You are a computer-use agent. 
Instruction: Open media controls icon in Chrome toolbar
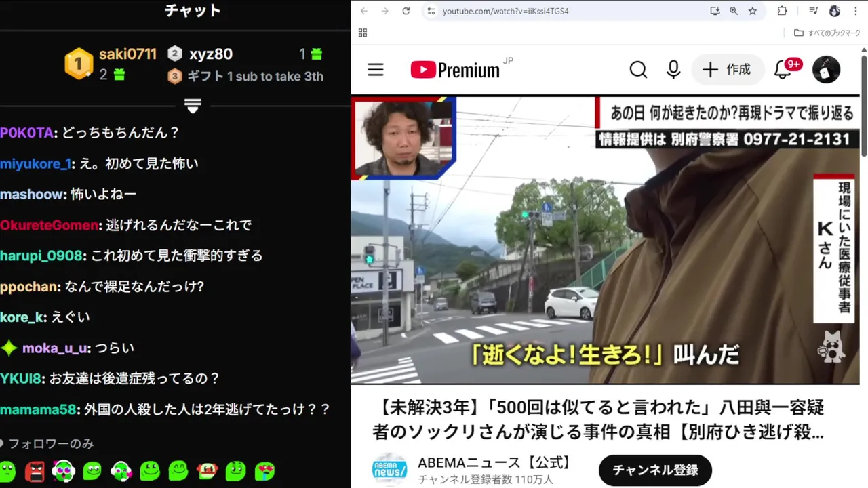[x=814, y=11]
